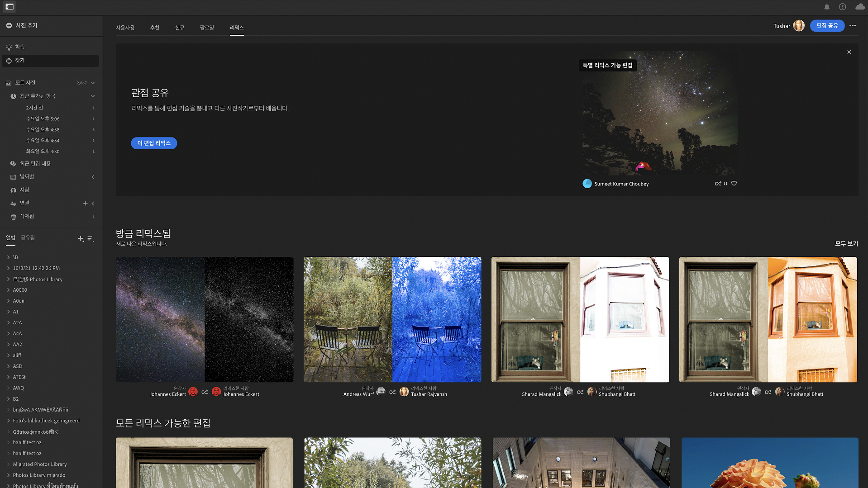The image size is (868, 488).
Task: Click the 이 편집 리믹스 button
Action: (x=154, y=143)
